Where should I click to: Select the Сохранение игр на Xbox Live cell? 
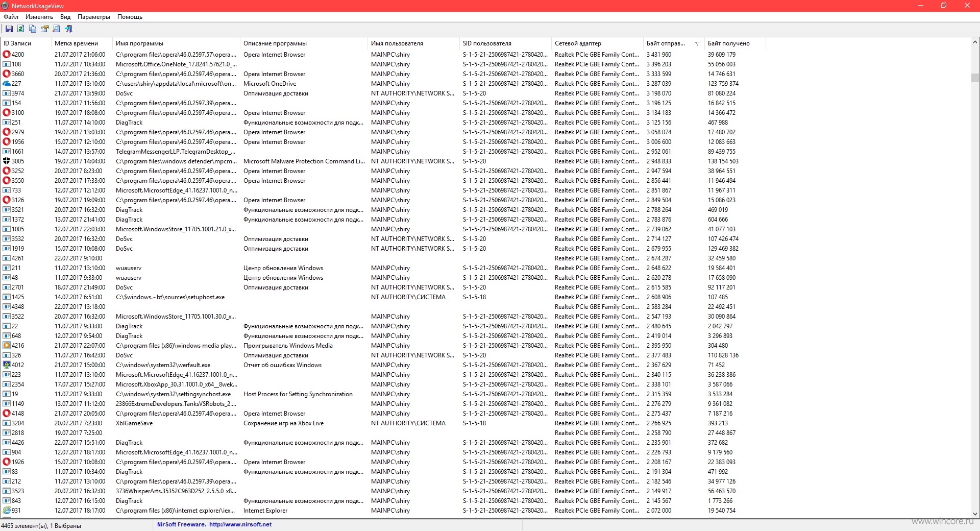[x=283, y=423]
